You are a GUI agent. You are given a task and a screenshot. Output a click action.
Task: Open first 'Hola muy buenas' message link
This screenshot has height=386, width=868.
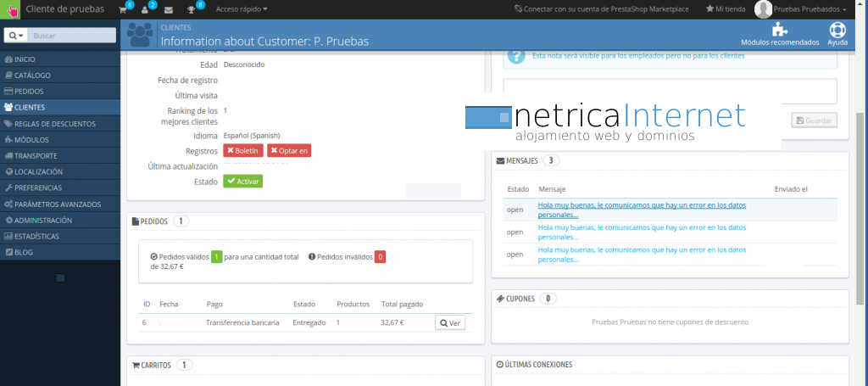pos(643,209)
